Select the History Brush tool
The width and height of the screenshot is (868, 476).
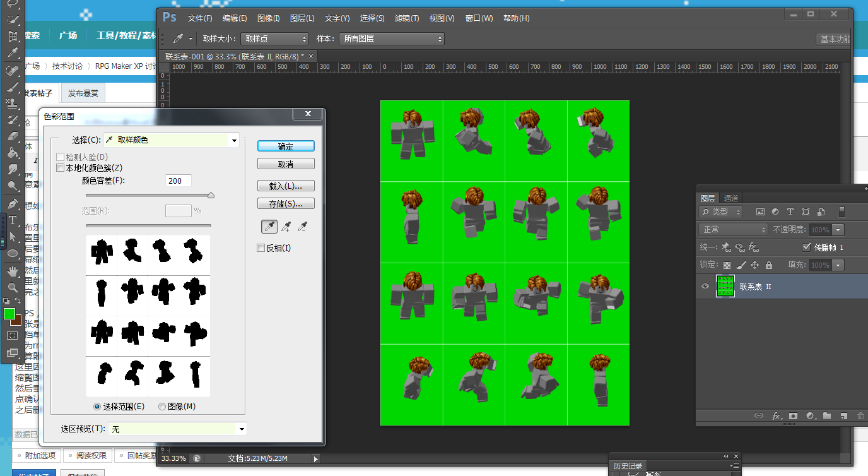12,119
